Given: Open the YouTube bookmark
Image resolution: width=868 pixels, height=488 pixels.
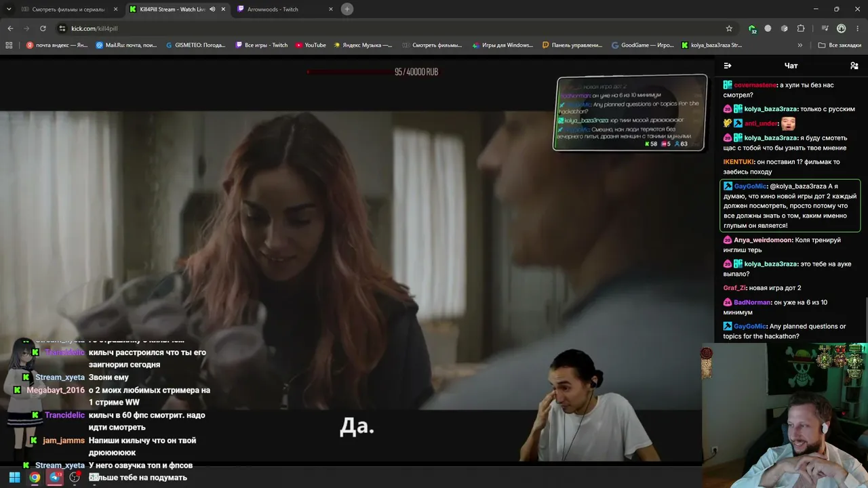Looking at the screenshot, I should [311, 45].
